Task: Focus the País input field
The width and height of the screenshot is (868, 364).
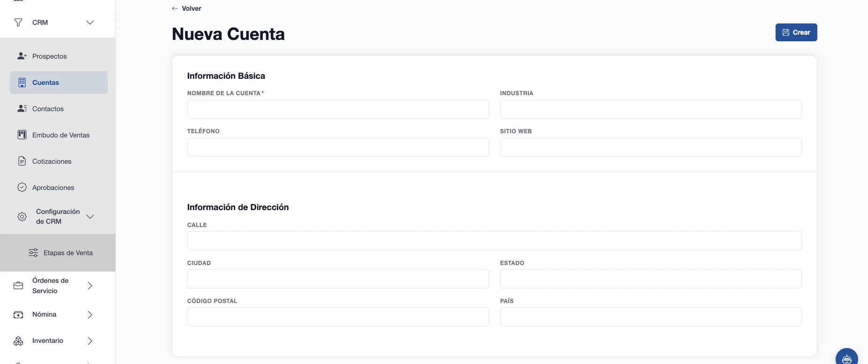Action: [651, 317]
